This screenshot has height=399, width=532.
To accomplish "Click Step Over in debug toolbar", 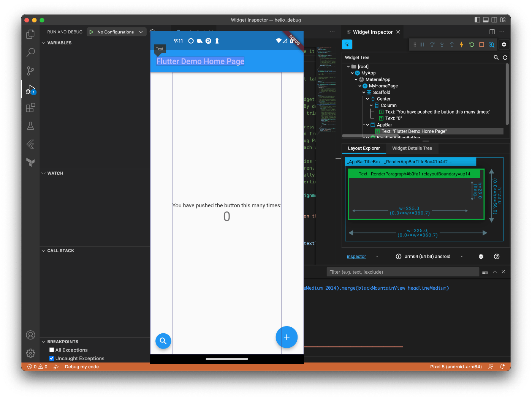I will 432,44.
